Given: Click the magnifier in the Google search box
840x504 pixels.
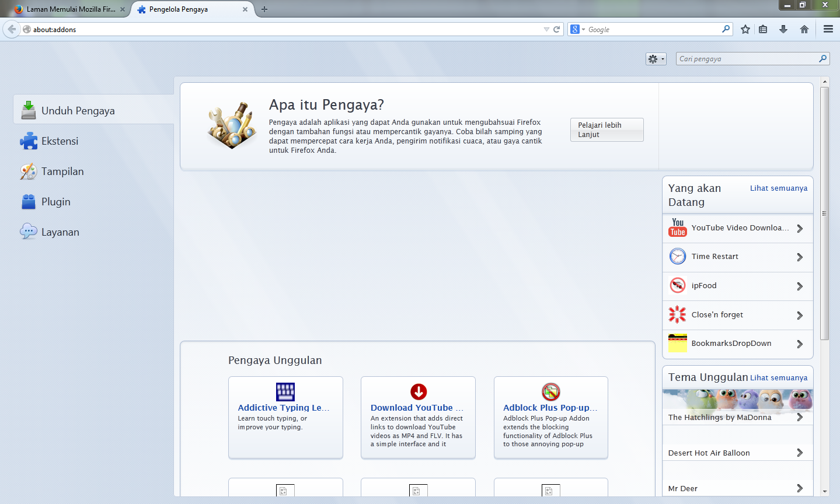Looking at the screenshot, I should pyautogui.click(x=726, y=29).
